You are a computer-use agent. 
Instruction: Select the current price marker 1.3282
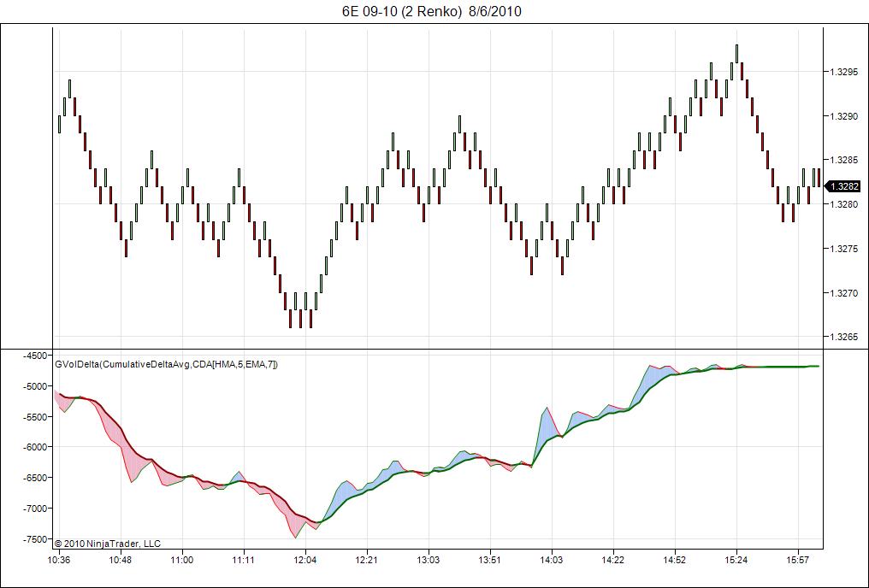tap(844, 186)
